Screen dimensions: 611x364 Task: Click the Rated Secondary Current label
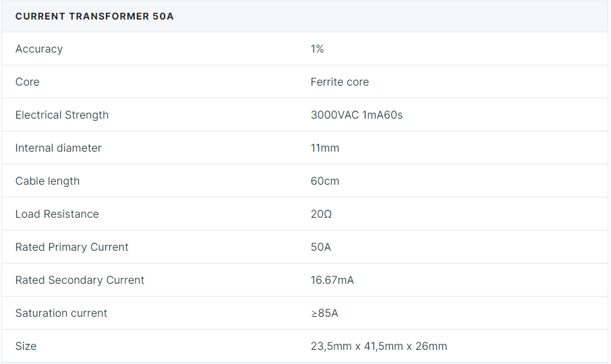(x=80, y=280)
